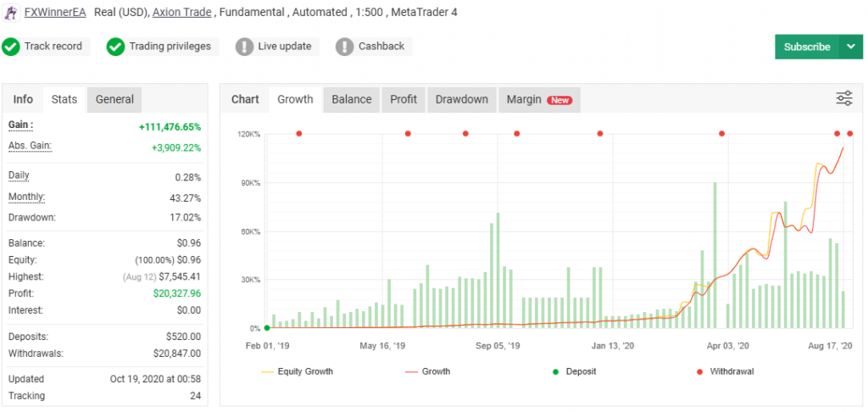The image size is (868, 412).
Task: Switch to the Balance chart tab
Action: pyautogui.click(x=351, y=99)
